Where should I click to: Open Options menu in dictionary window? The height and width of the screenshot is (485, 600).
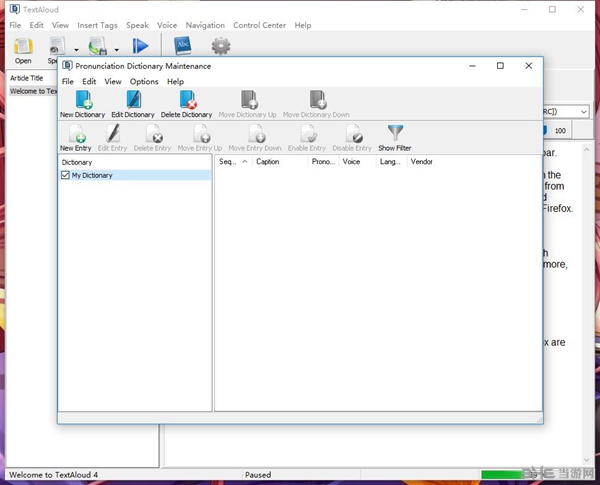[x=144, y=82]
